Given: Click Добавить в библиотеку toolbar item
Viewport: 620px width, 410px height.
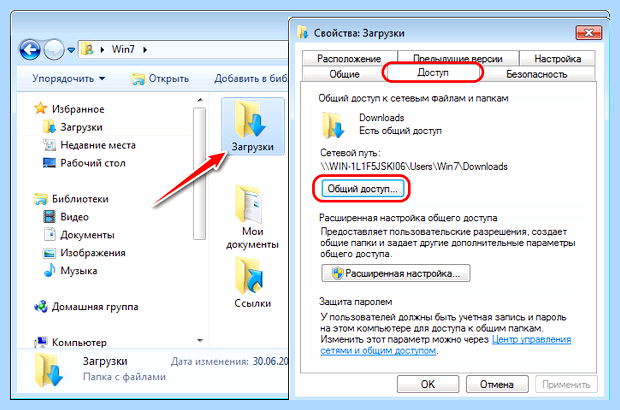Looking at the screenshot, I should [x=251, y=79].
